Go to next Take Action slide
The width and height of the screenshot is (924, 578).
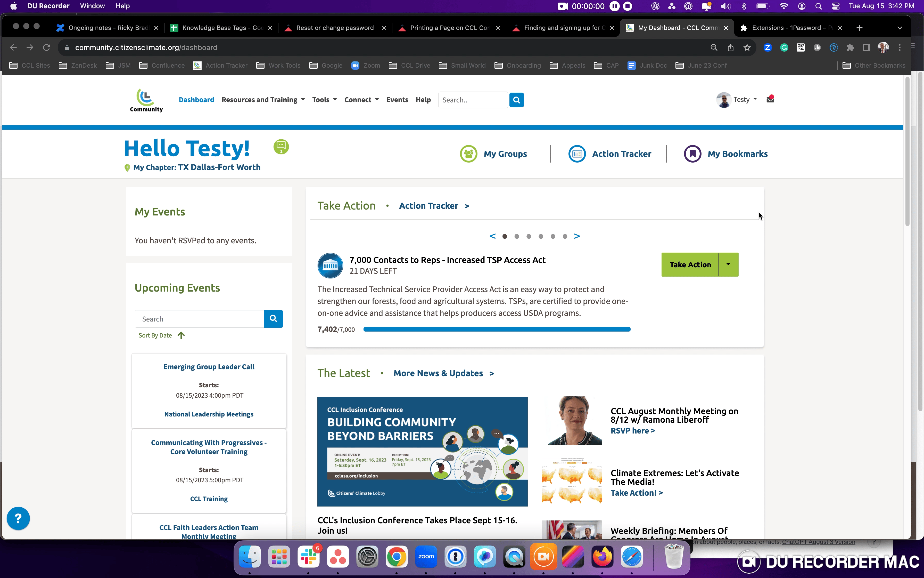[x=577, y=236]
